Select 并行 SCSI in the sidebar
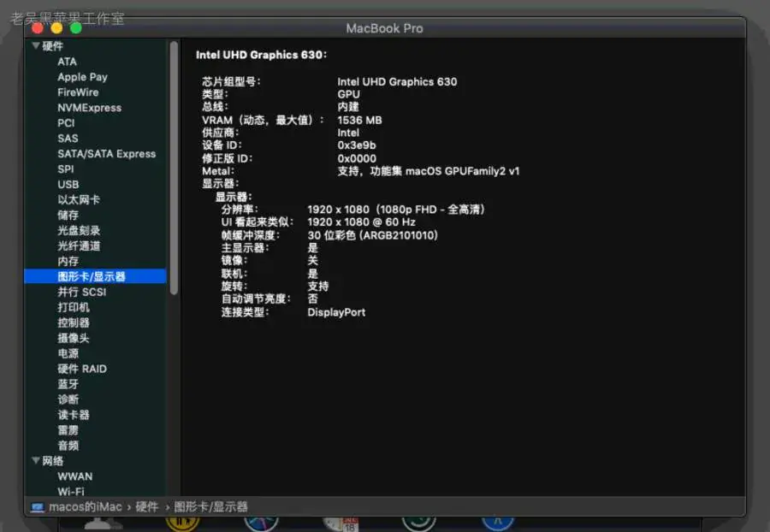Image resolution: width=770 pixels, height=532 pixels. pos(81,292)
